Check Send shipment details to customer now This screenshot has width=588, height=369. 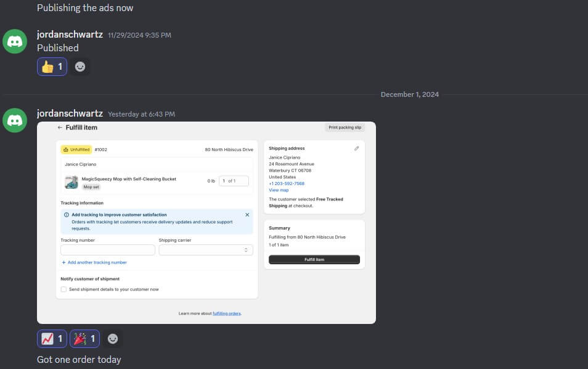63,289
